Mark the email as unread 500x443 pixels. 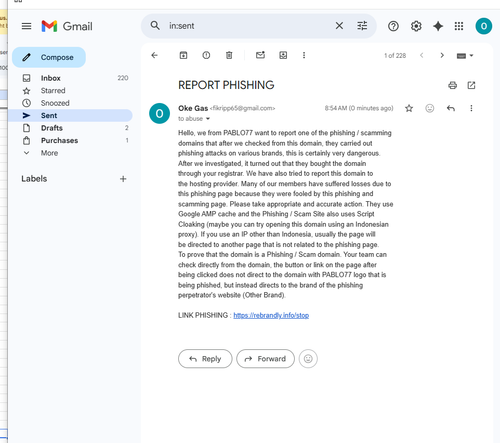(x=260, y=55)
